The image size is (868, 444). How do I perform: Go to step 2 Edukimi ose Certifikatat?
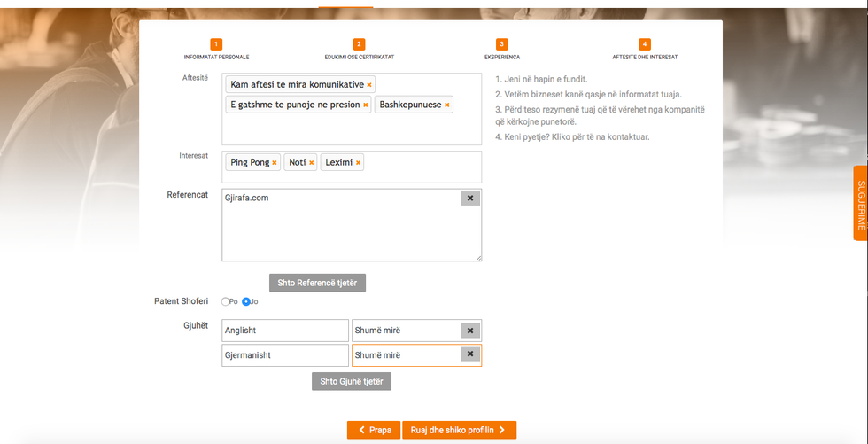click(359, 44)
